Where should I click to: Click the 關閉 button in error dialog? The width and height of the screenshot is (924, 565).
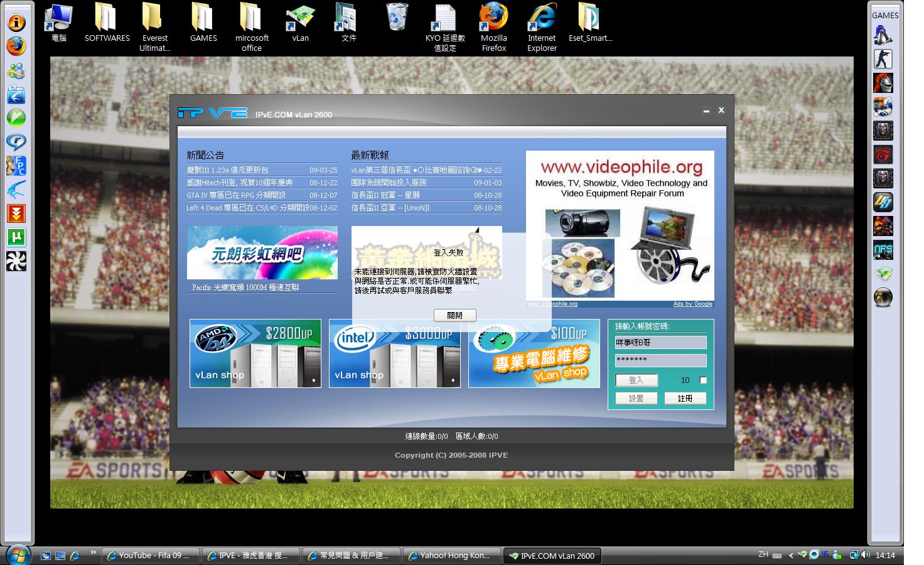pyautogui.click(x=454, y=315)
